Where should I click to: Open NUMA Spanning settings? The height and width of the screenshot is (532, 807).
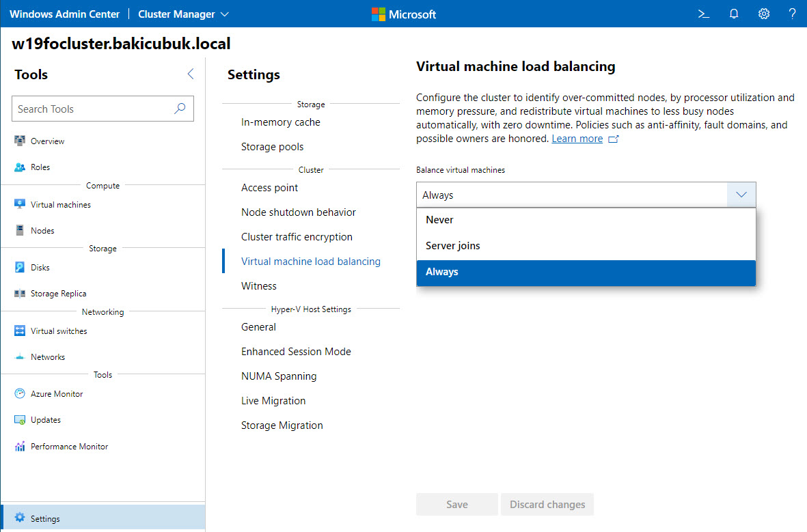(x=279, y=376)
